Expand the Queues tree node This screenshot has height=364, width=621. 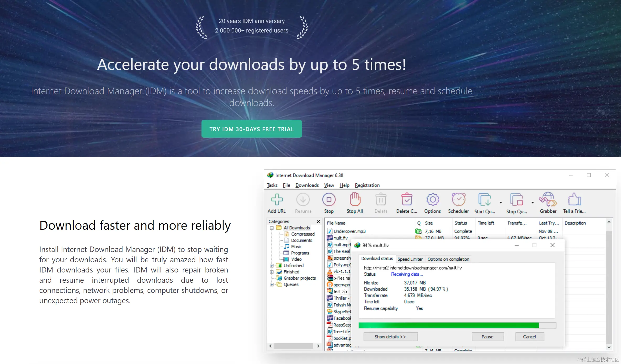(272, 285)
